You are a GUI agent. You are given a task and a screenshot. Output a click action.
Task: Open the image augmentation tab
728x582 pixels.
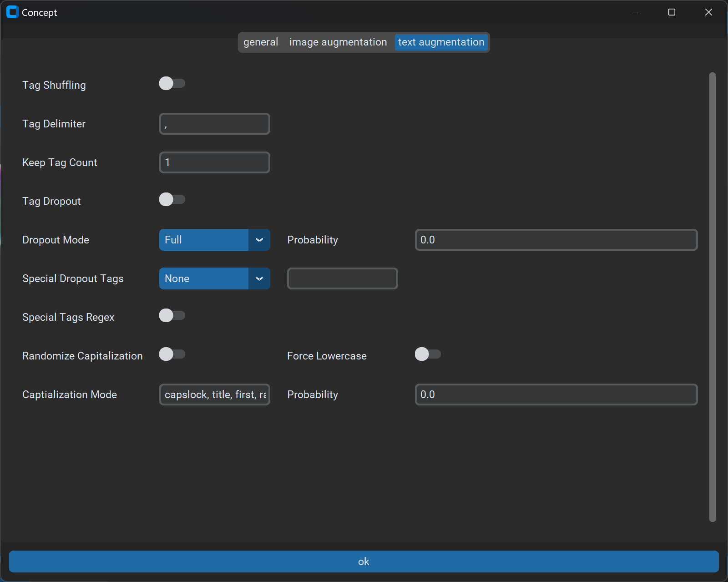[x=338, y=42]
